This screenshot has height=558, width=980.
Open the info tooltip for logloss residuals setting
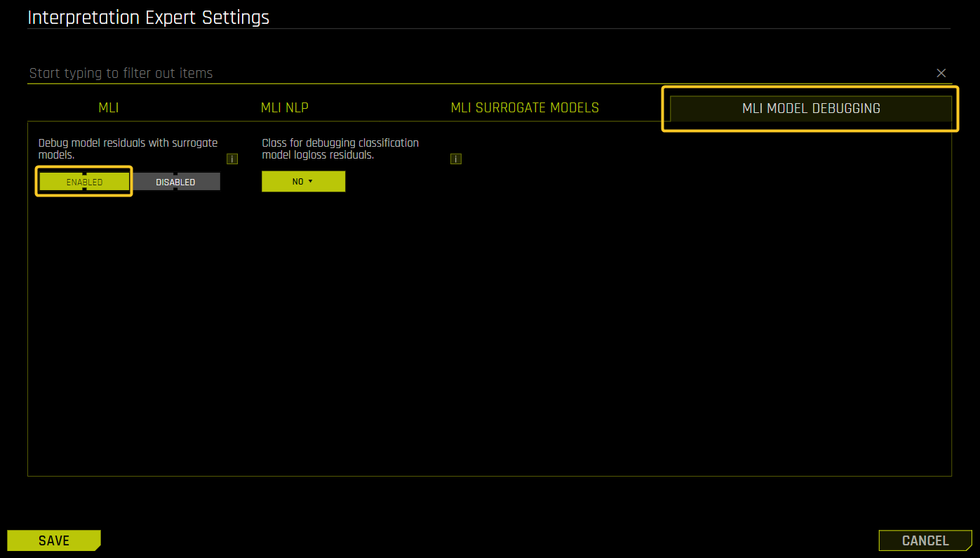point(456,159)
